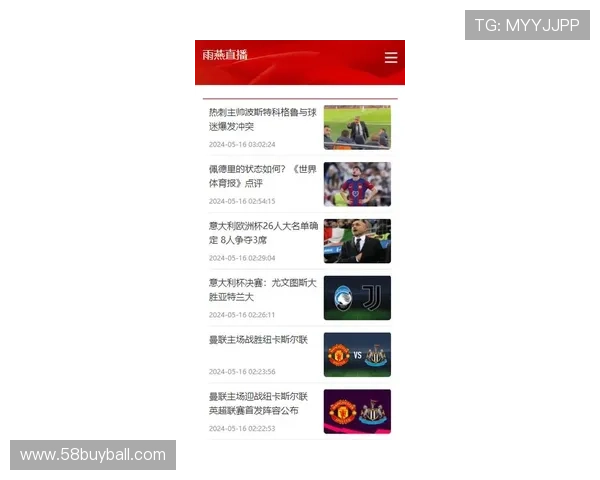Open article 曼联主场迎战纽卡斯尔联 英超联赛首发阵容公布
This screenshot has width=600, height=480.
click(258, 403)
